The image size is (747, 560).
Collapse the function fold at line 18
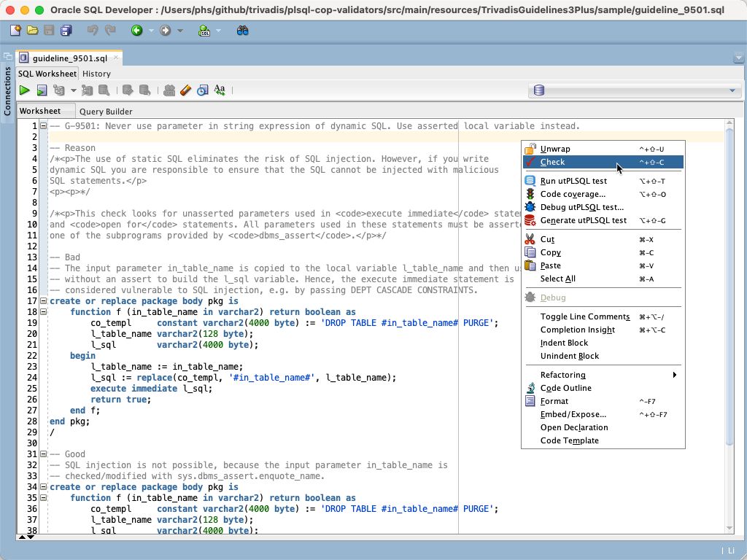[x=43, y=312]
